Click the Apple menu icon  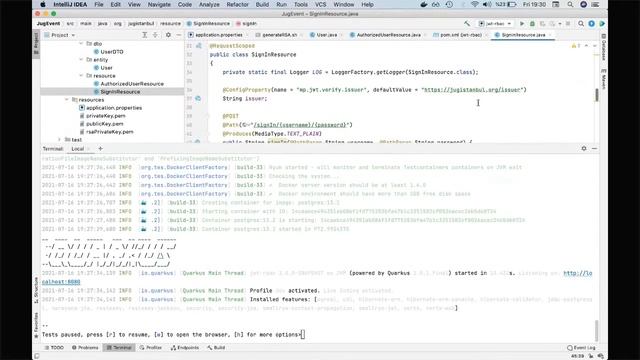[x=43, y=4]
